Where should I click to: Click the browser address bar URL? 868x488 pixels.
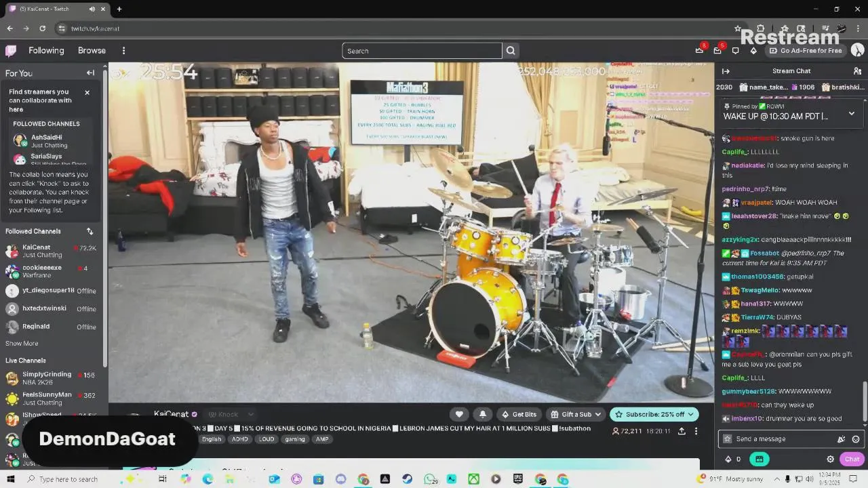click(95, 28)
